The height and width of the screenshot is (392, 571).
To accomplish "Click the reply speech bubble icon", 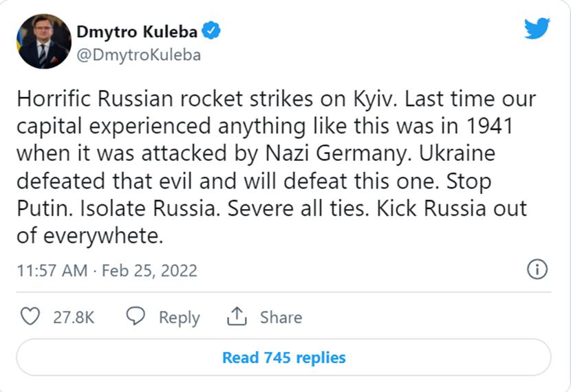I will 136,316.
